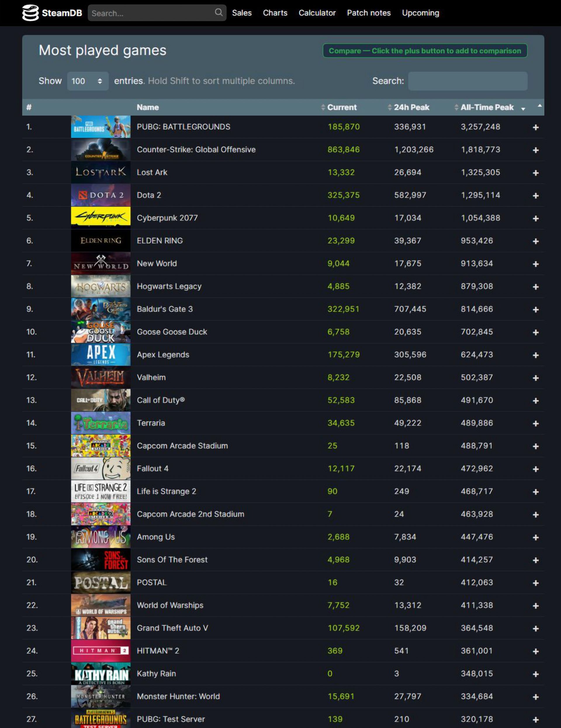Open the Patch notes menu item
Viewport: 561px width, 728px height.
369,13
